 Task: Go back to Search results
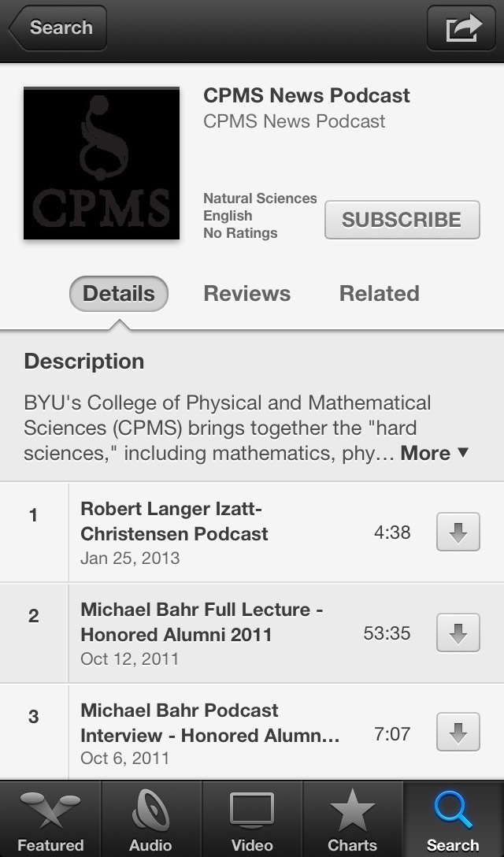[57, 28]
